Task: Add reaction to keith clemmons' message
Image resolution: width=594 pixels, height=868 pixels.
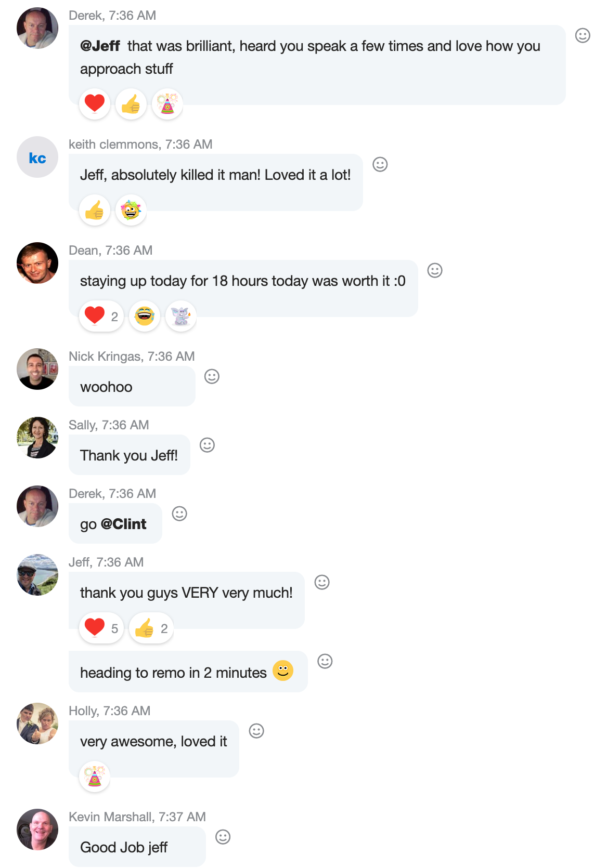Action: [380, 164]
